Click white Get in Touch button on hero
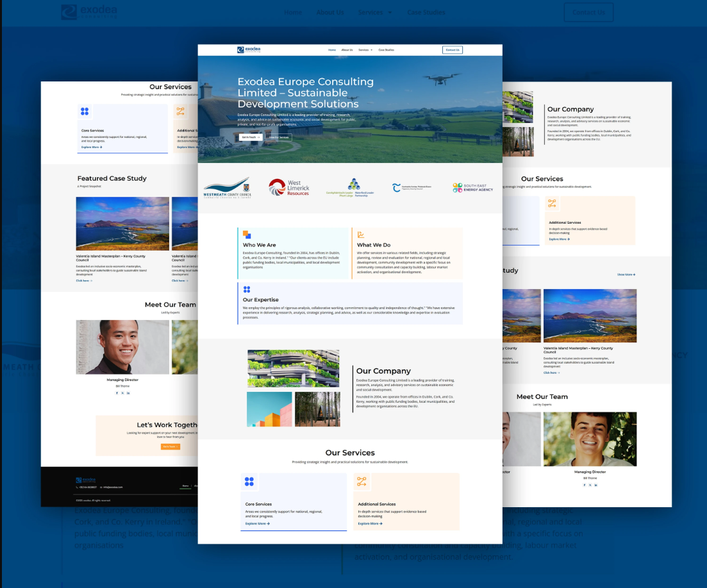 [x=250, y=137]
